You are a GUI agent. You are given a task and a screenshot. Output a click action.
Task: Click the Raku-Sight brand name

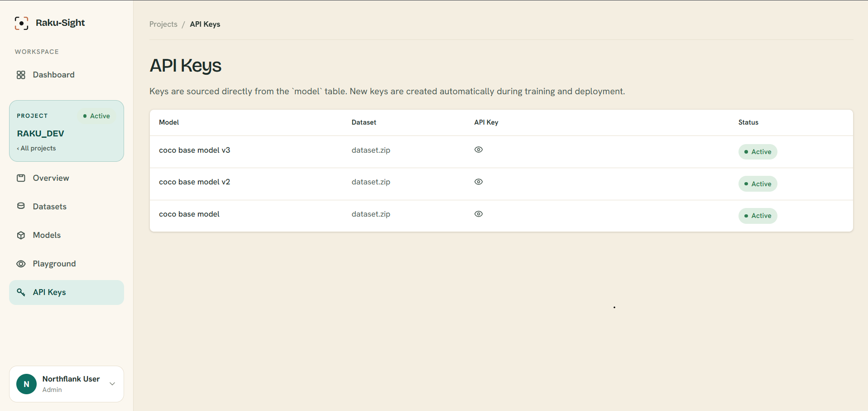60,23
